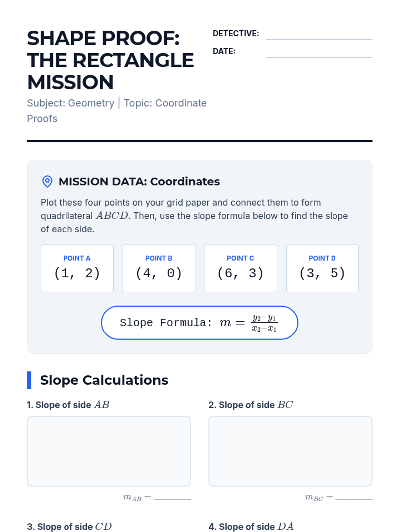
Task: Click the slope of BC work box
Action: 290,451
